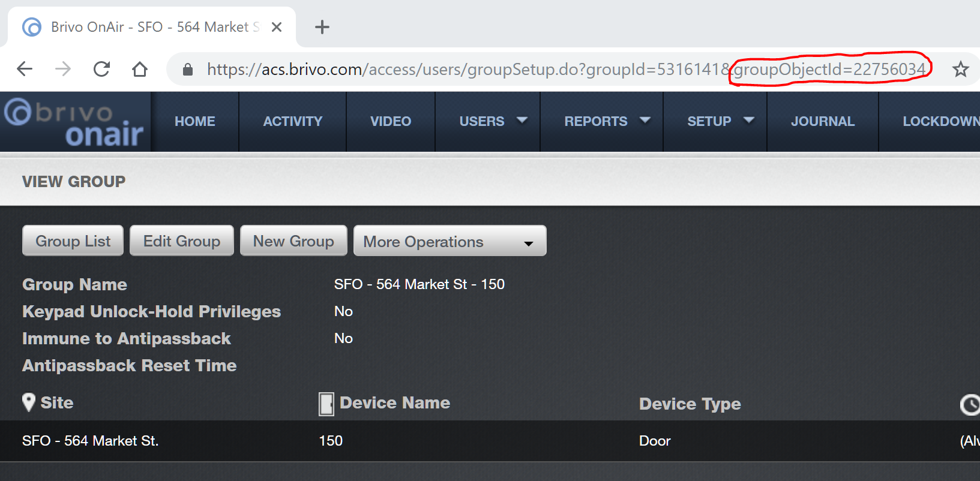Open the HOME menu item

pyautogui.click(x=195, y=121)
